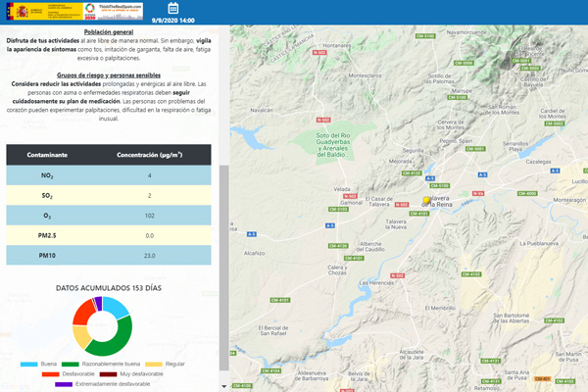
Task: Click the A-5 road shield near Alcañizo
Action: pyautogui.click(x=252, y=234)
